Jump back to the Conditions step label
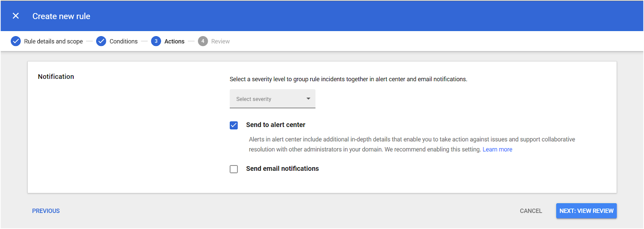This screenshot has width=644, height=229. tap(123, 41)
